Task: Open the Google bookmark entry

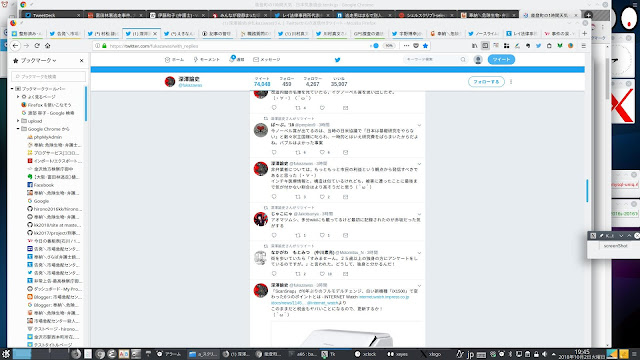Action: tap(41, 201)
